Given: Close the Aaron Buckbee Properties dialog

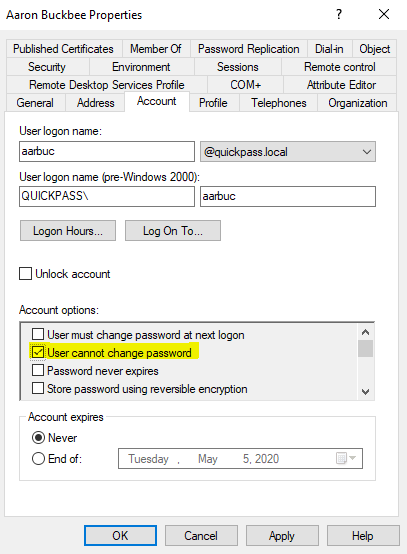Looking at the screenshot, I should (x=384, y=14).
